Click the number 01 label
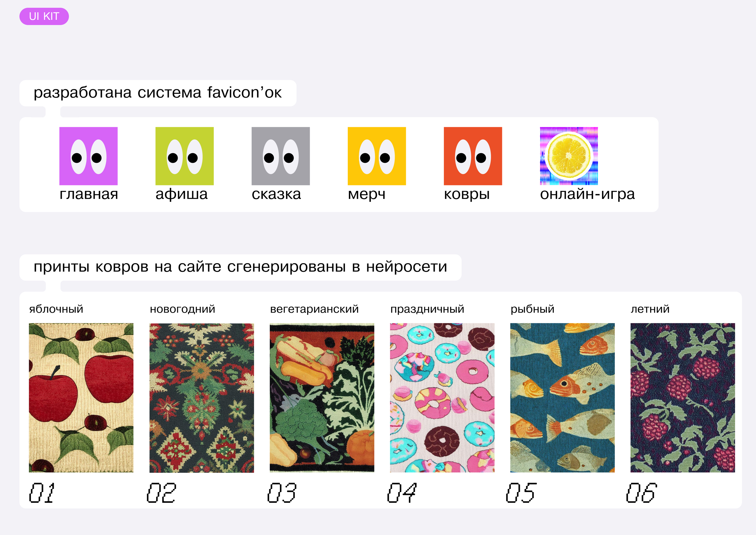 (42, 493)
